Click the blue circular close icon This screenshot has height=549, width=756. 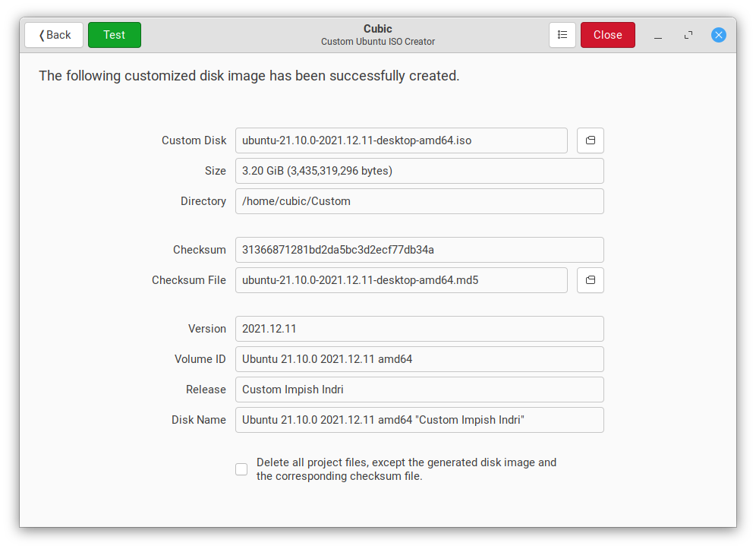[x=718, y=35]
